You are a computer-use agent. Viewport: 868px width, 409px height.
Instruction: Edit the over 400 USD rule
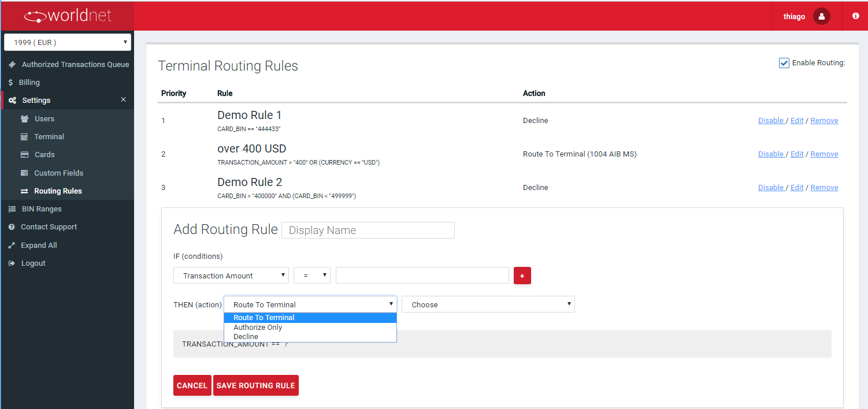[797, 154]
